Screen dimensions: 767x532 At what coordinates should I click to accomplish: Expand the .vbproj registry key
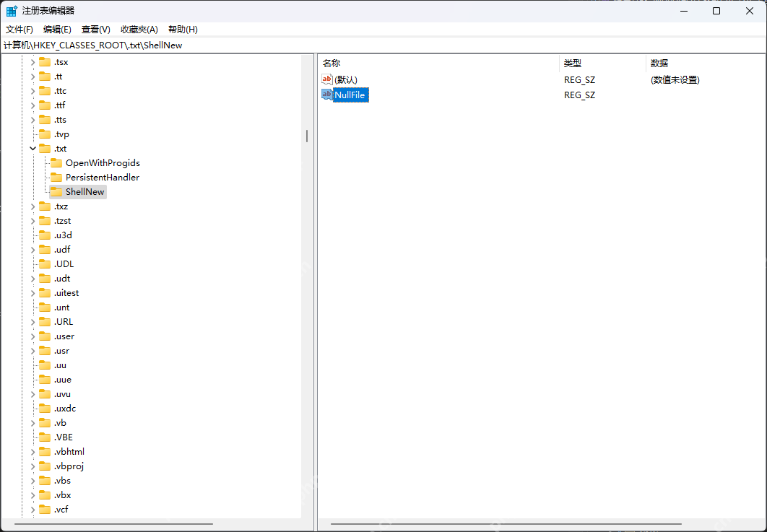(32, 466)
